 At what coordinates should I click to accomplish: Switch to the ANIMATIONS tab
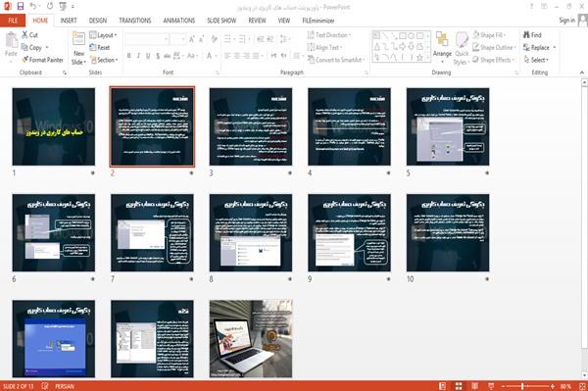[179, 21]
